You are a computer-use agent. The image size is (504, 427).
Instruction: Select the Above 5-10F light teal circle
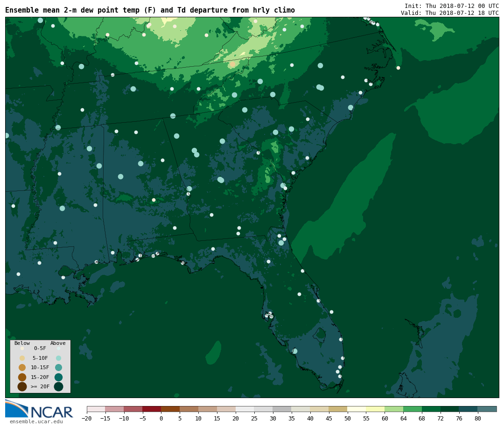tap(58, 358)
